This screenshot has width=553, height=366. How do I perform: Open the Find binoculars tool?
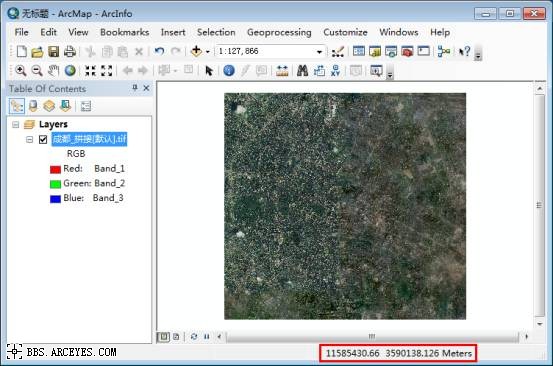(302, 71)
